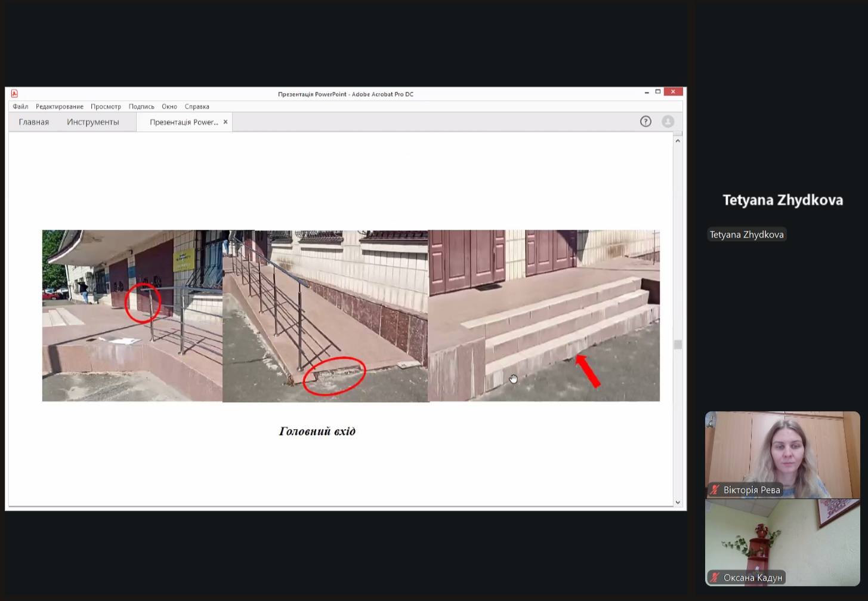The height and width of the screenshot is (601, 868).
Task: Click muted microphone icon beside Вікторія Рева
Action: 715,490
